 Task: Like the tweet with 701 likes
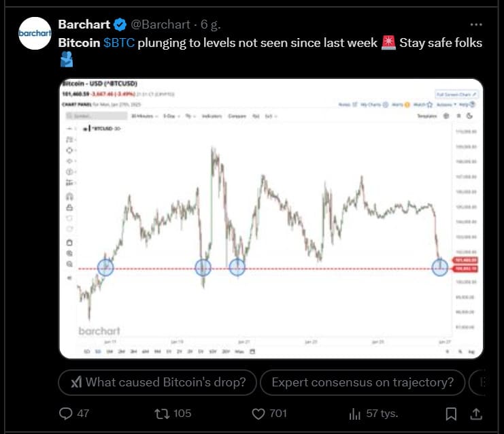(258, 414)
